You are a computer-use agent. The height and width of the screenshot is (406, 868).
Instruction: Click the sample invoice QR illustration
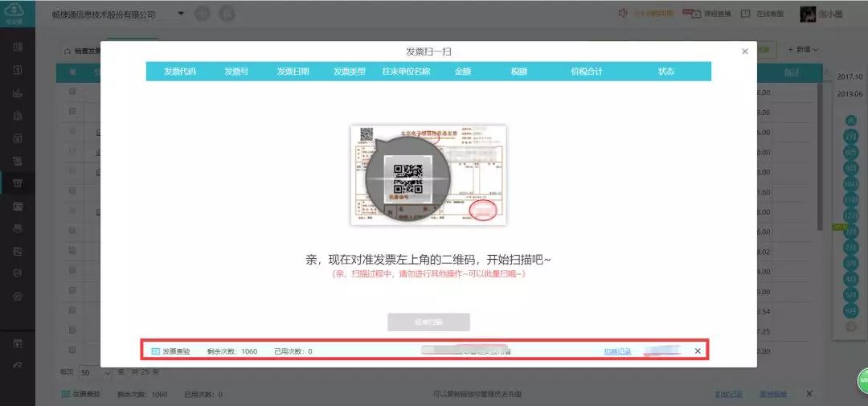pyautogui.click(x=428, y=175)
